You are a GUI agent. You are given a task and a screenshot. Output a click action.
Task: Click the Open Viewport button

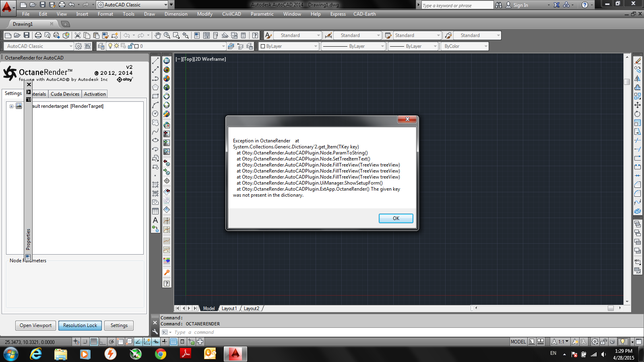36,325
